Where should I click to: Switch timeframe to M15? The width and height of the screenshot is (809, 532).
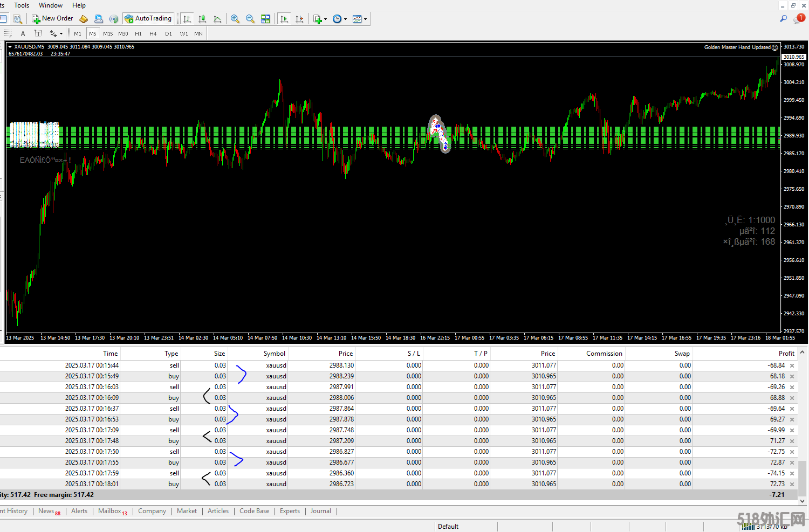pyautogui.click(x=108, y=33)
